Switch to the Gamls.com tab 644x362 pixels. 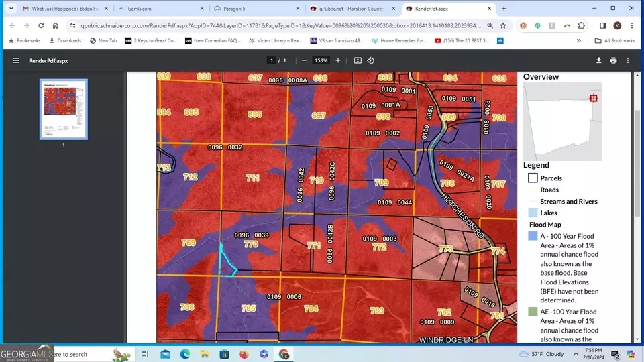tap(161, 9)
